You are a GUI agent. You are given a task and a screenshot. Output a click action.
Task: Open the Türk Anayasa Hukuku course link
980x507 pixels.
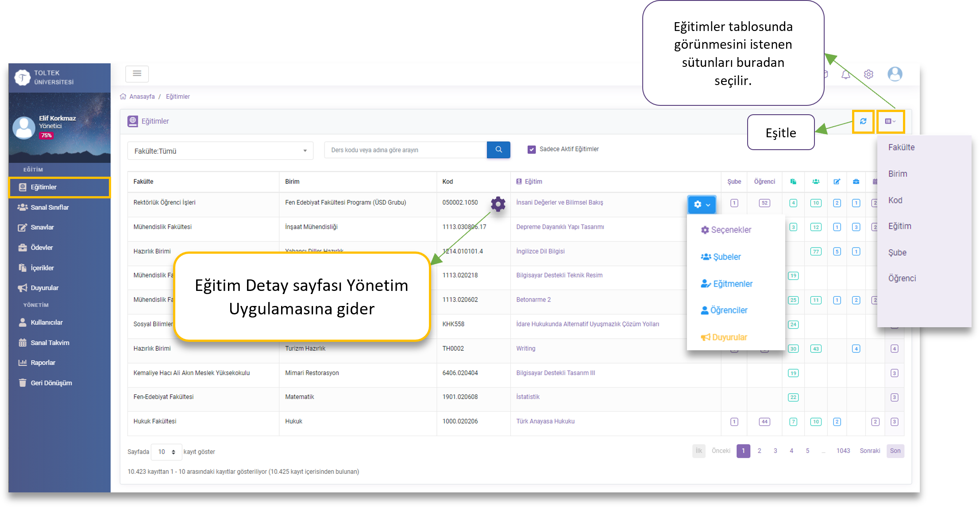(x=545, y=421)
